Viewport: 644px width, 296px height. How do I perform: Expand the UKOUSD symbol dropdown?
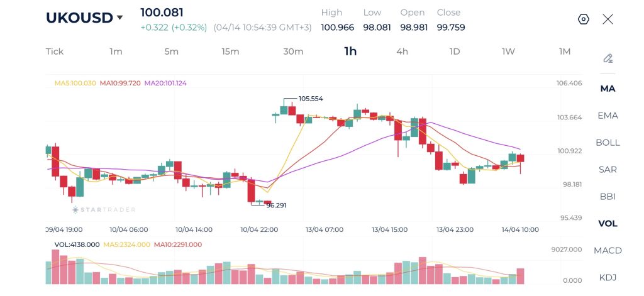[119, 18]
